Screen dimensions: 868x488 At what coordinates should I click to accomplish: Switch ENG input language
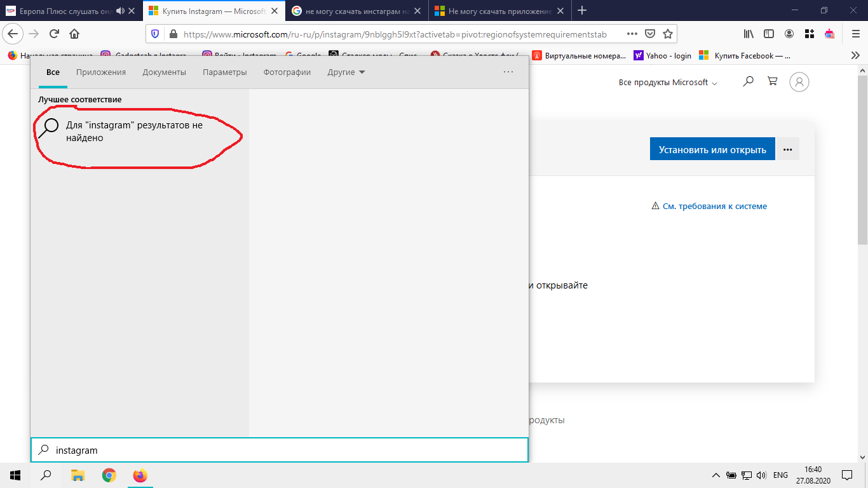[x=780, y=475]
